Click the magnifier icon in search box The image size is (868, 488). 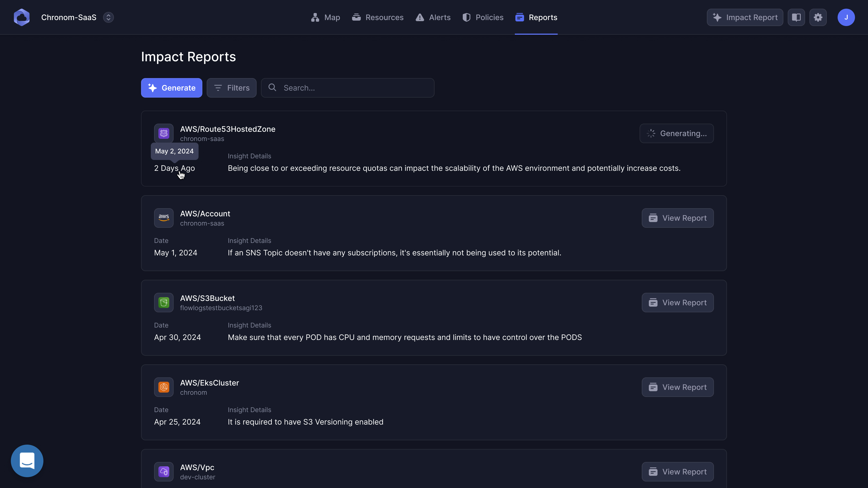272,88
